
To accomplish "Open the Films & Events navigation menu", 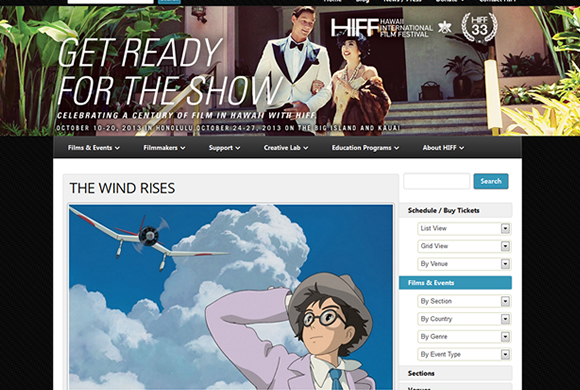I will [94, 148].
